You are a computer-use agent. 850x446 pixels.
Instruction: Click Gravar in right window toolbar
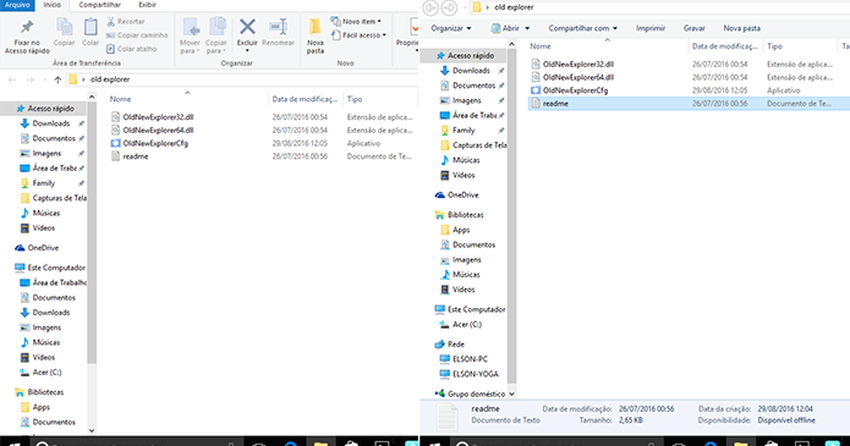click(694, 28)
